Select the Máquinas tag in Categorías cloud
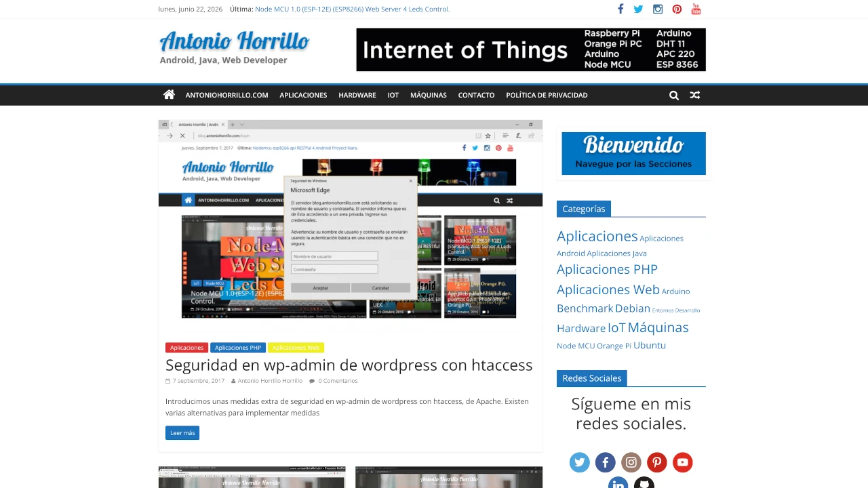Image resolution: width=868 pixels, height=488 pixels. (x=658, y=327)
